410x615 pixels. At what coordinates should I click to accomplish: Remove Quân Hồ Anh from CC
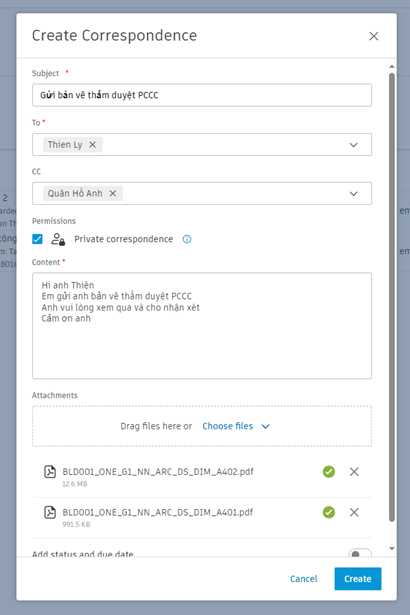pyautogui.click(x=113, y=193)
